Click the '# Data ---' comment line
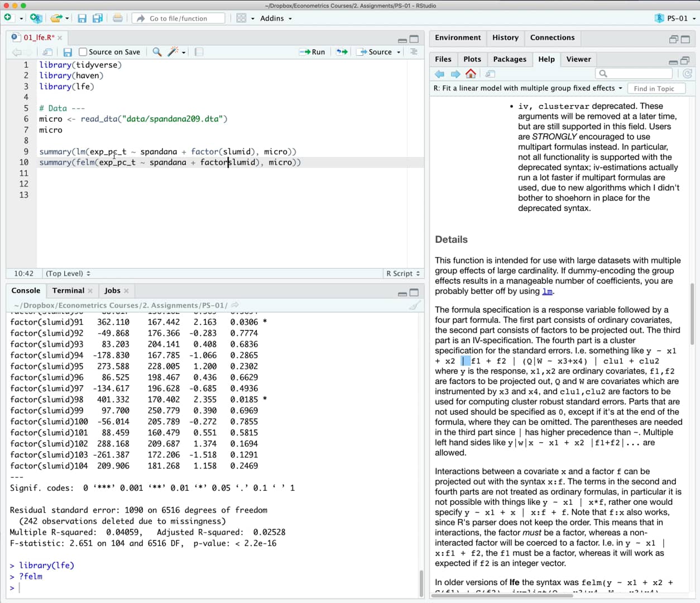The width and height of the screenshot is (700, 603). click(62, 108)
